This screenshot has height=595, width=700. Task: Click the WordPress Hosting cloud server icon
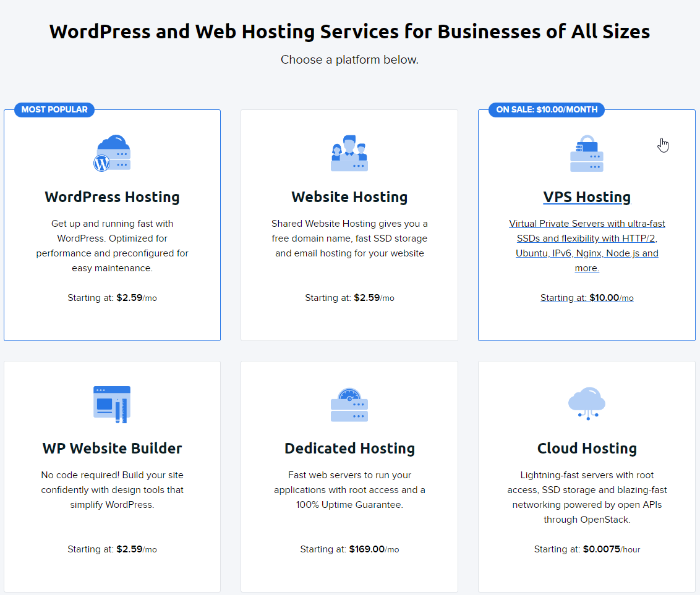[112, 153]
